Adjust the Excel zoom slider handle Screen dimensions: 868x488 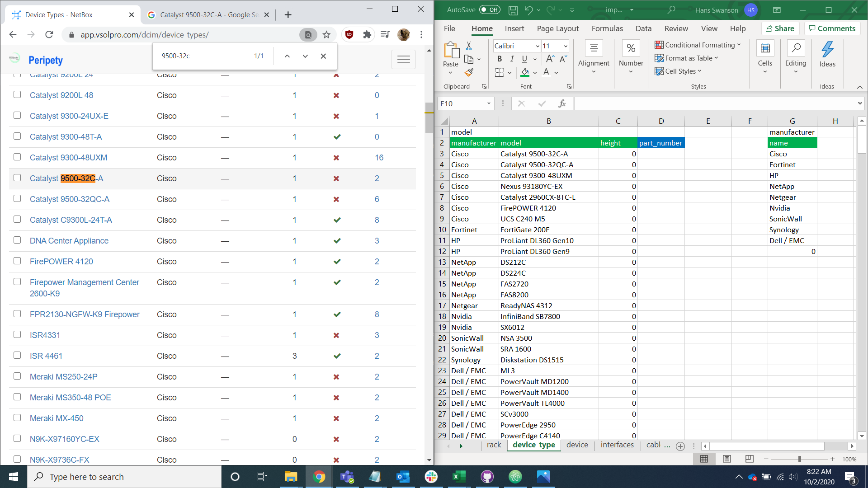point(799,459)
